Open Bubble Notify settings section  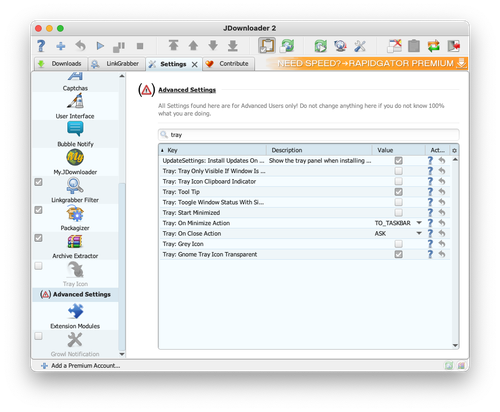[x=75, y=134]
